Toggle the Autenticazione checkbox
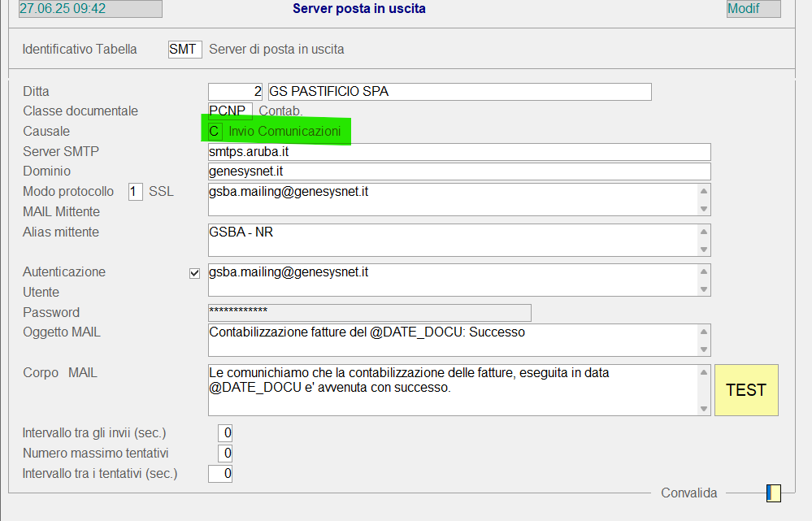 [x=194, y=274]
